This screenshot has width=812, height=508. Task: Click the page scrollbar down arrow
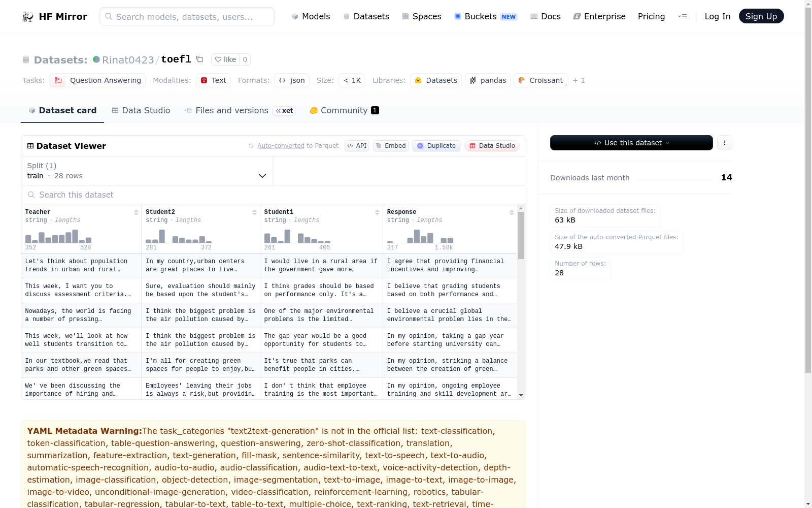point(808,504)
